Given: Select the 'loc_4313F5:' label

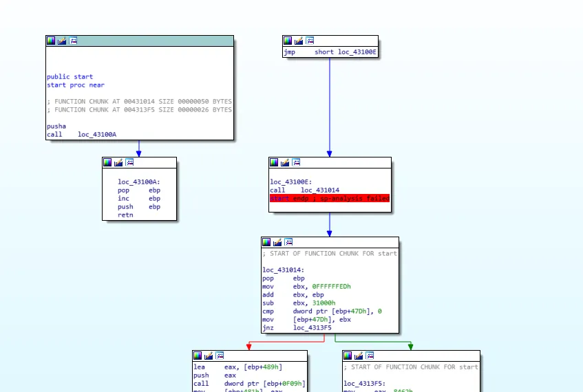Looking at the screenshot, I should 364,384.
